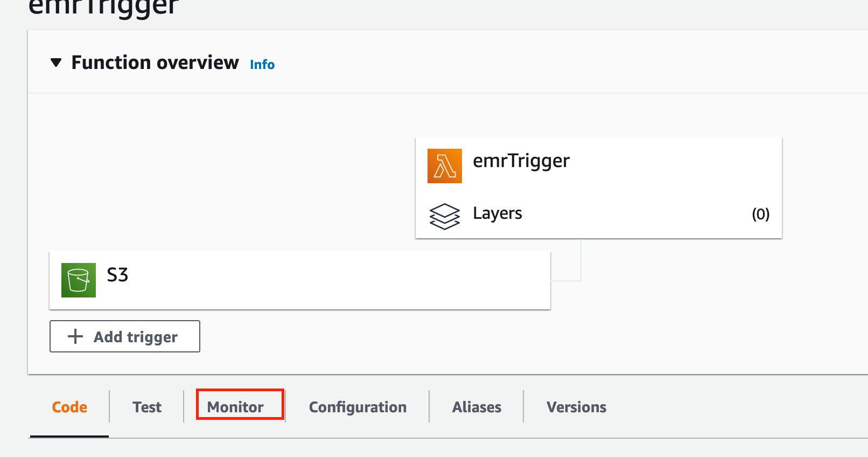Switch to the Aliases tab
Viewport: 868px width, 457px height.
[477, 407]
